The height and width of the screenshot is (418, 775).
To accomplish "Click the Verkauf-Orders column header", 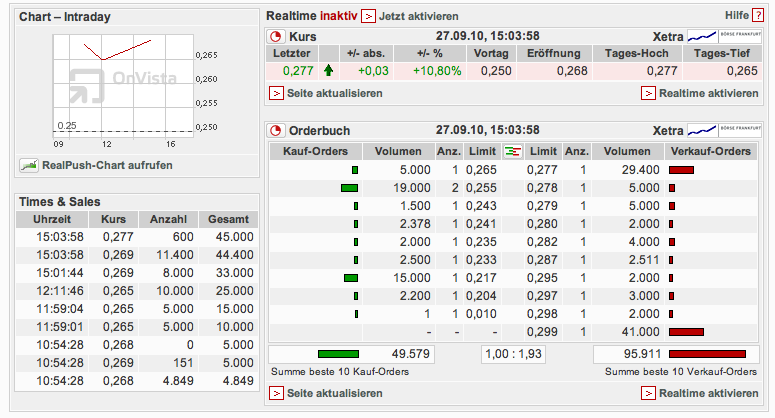I will tap(710, 151).
